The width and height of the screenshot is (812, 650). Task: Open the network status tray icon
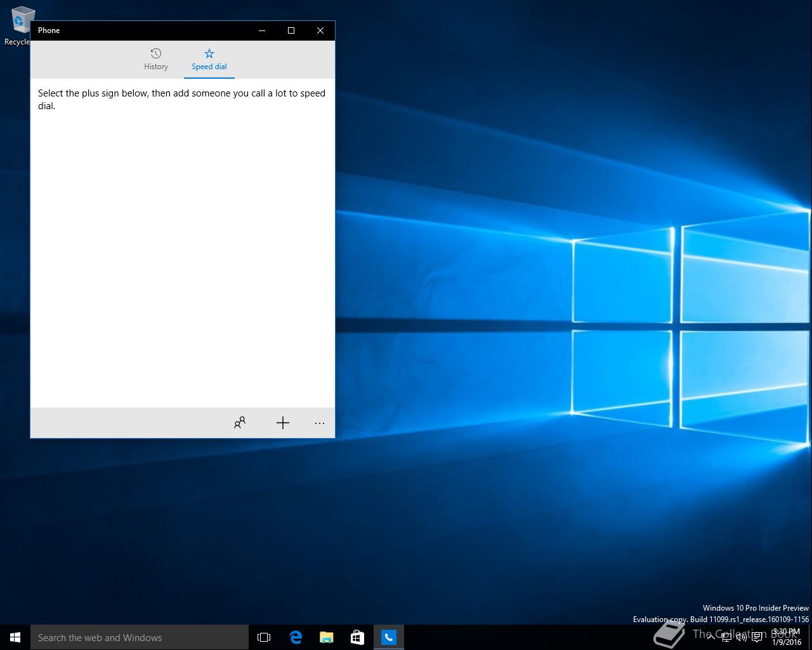[x=726, y=637]
